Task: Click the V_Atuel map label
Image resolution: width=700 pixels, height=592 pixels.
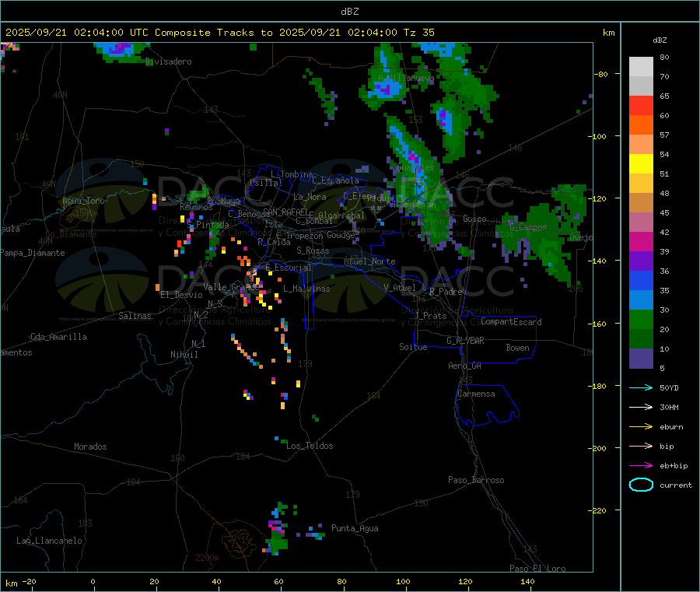Action: (400, 288)
